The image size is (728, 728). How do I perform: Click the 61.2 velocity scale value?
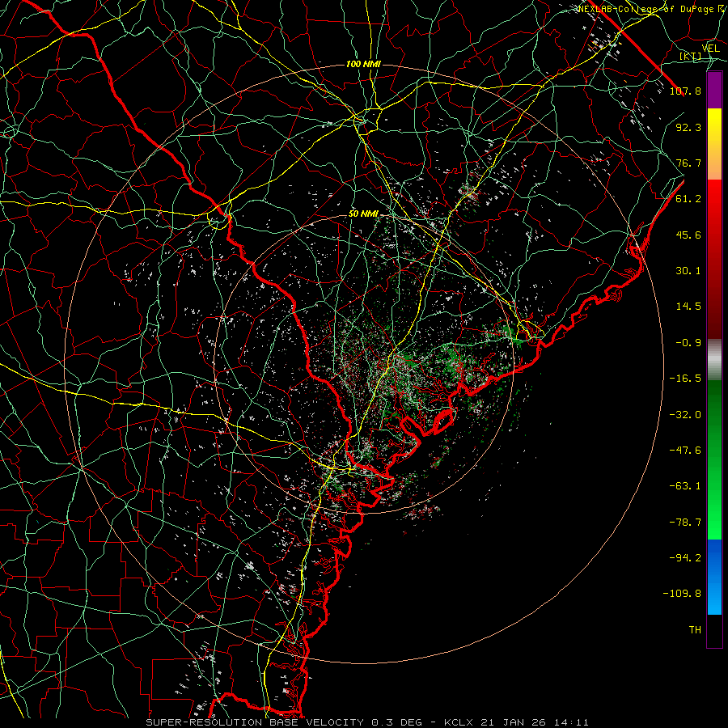point(688,199)
